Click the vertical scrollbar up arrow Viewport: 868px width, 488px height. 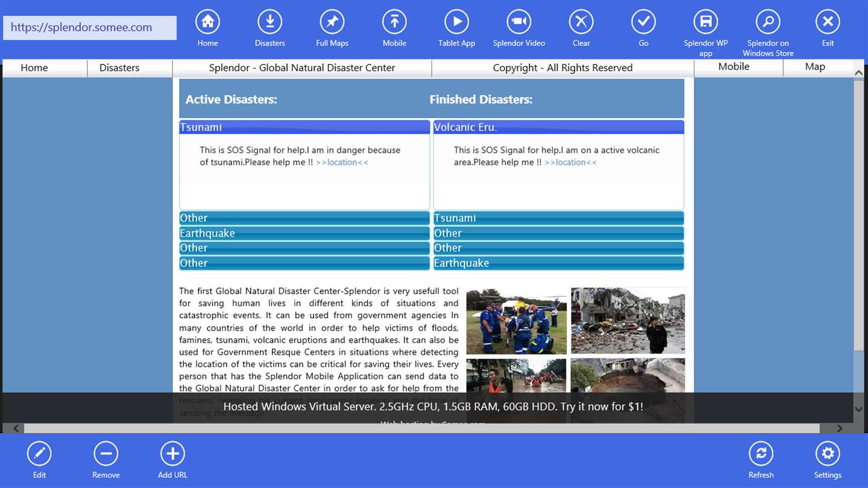tap(859, 73)
